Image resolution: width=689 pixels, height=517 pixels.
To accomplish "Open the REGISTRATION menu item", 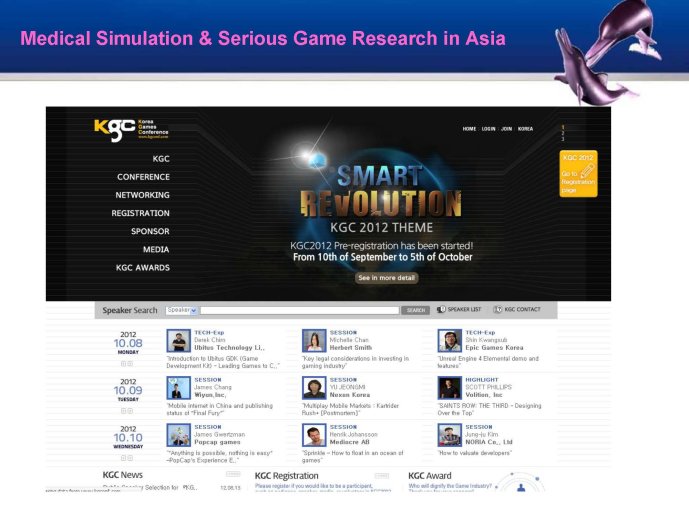I will [x=140, y=213].
